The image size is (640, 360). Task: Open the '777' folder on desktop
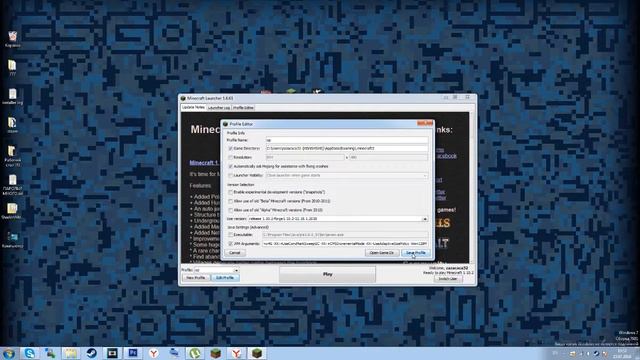[12, 68]
